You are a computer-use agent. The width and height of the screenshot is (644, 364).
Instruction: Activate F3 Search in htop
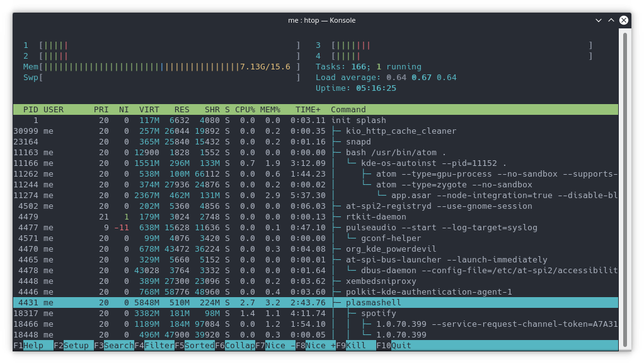pos(114,346)
